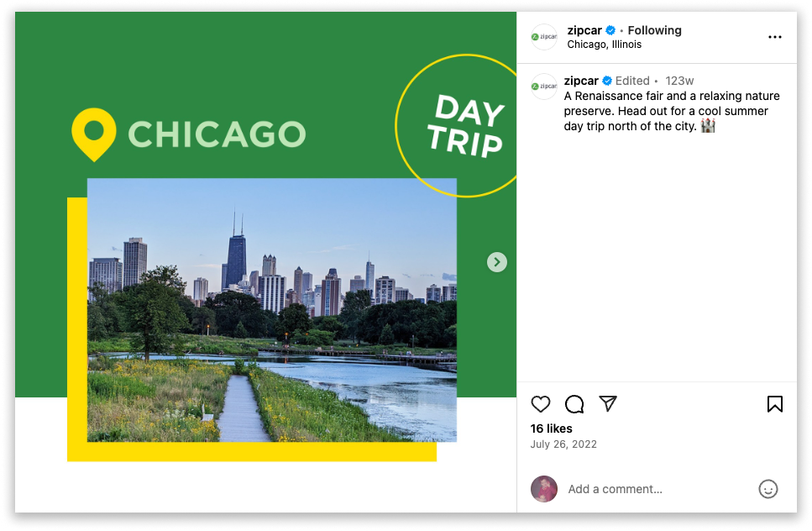This screenshot has width=812, height=531.
Task: Go to next carousel slide arrow
Action: click(x=496, y=262)
